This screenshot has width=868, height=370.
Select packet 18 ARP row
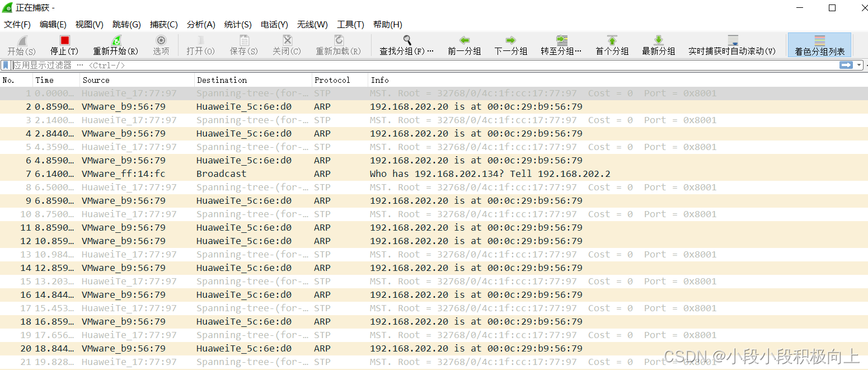click(434, 322)
